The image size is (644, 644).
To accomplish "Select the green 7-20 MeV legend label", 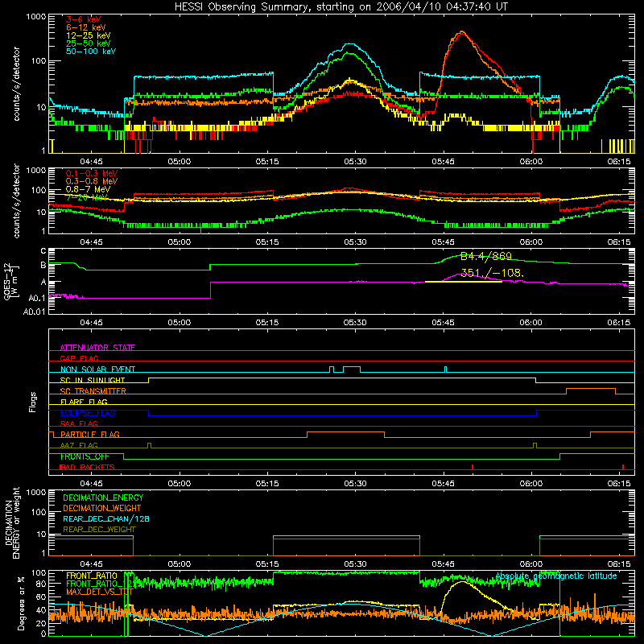I will (x=87, y=197).
